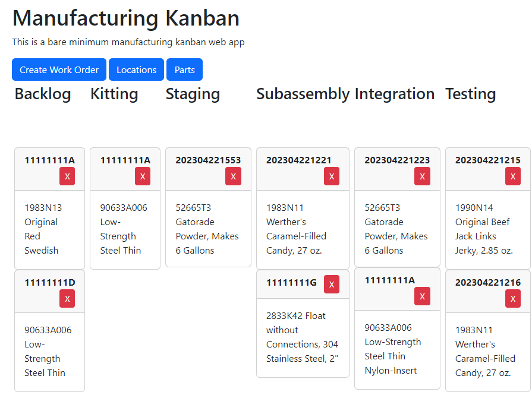Viewport: 532px width, 395px height.
Task: Open the Parts page
Action: pos(184,69)
